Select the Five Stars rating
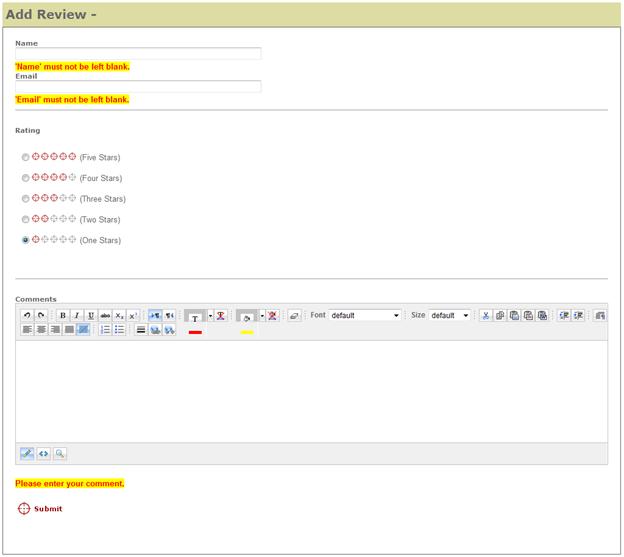Image resolution: width=624 pixels, height=557 pixels. (25, 157)
